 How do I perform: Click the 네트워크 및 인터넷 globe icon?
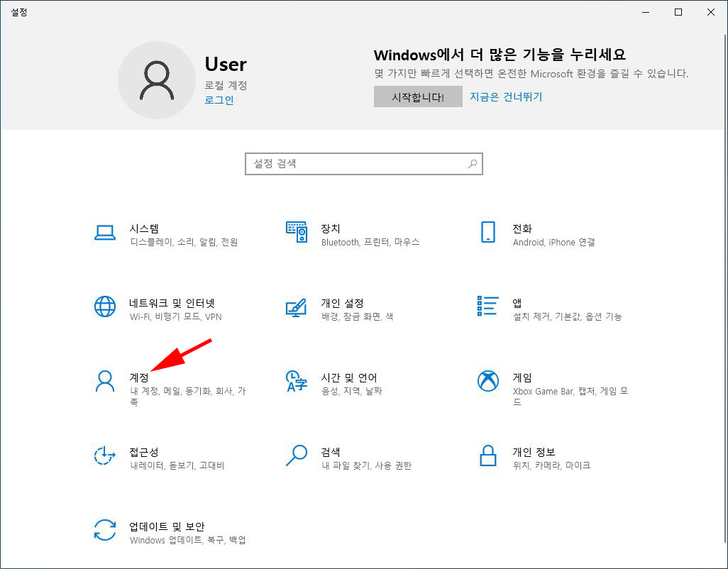[105, 306]
